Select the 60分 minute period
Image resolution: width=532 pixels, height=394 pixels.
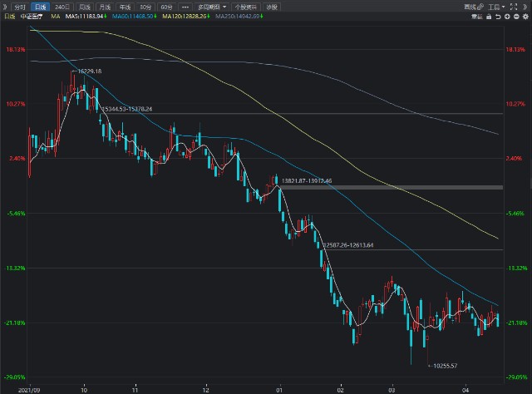(167, 6)
